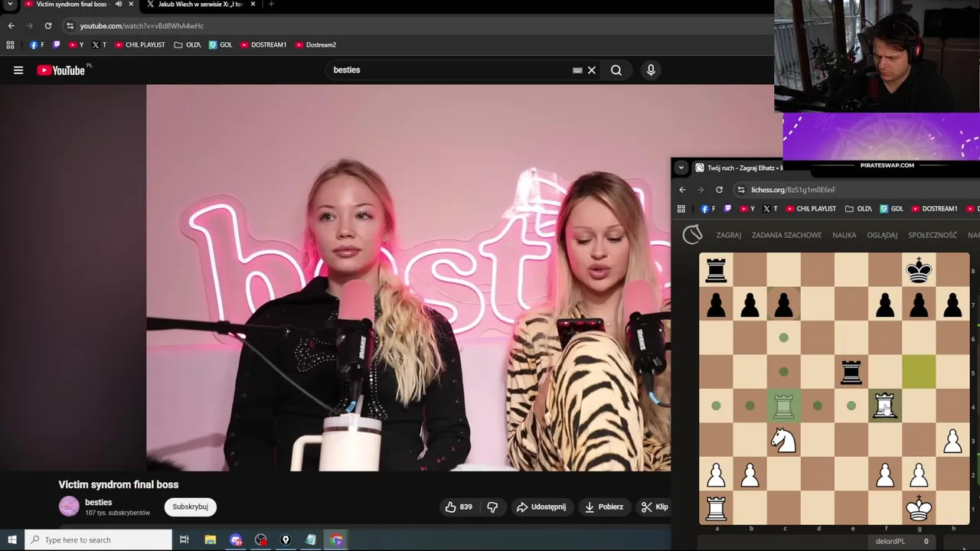
Task: Open the OGLĄDAJ menu on lichess
Action: click(x=882, y=235)
